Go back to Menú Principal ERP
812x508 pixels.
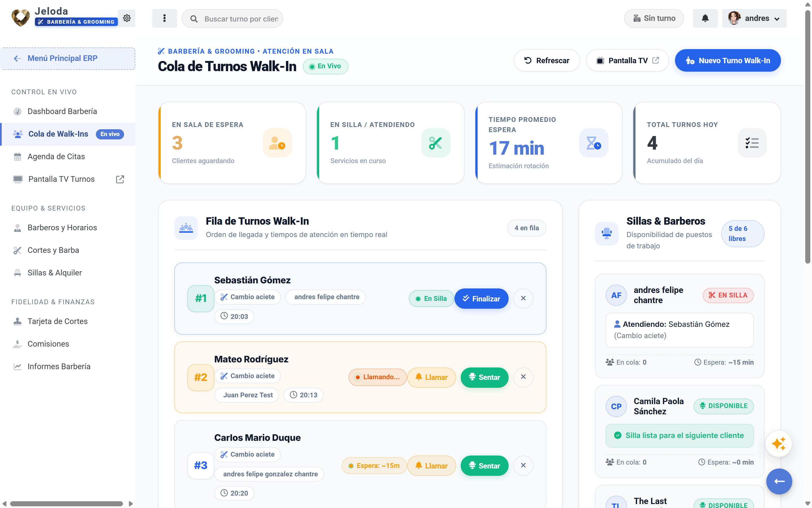pyautogui.click(x=68, y=58)
